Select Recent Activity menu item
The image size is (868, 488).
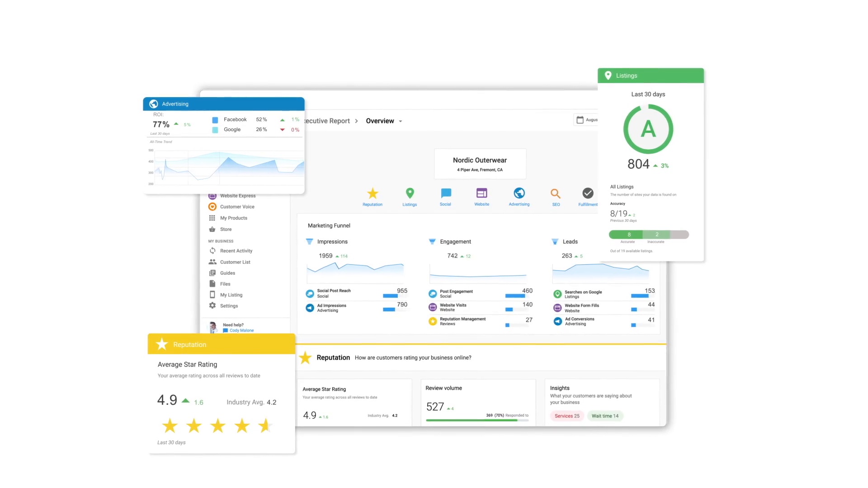coord(236,251)
